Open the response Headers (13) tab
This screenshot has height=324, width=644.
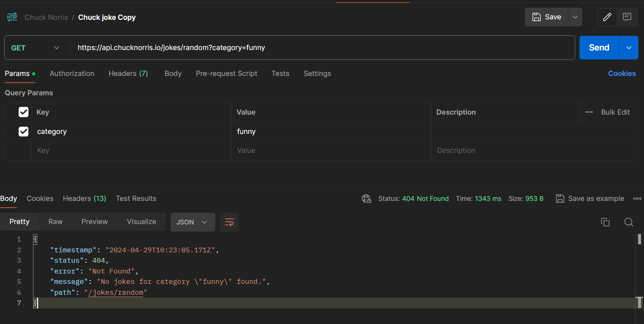click(x=84, y=199)
